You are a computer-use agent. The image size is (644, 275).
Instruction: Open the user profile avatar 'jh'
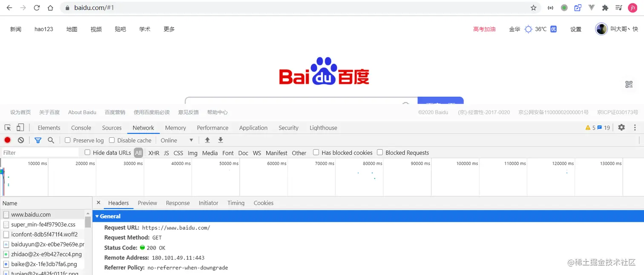pyautogui.click(x=632, y=8)
